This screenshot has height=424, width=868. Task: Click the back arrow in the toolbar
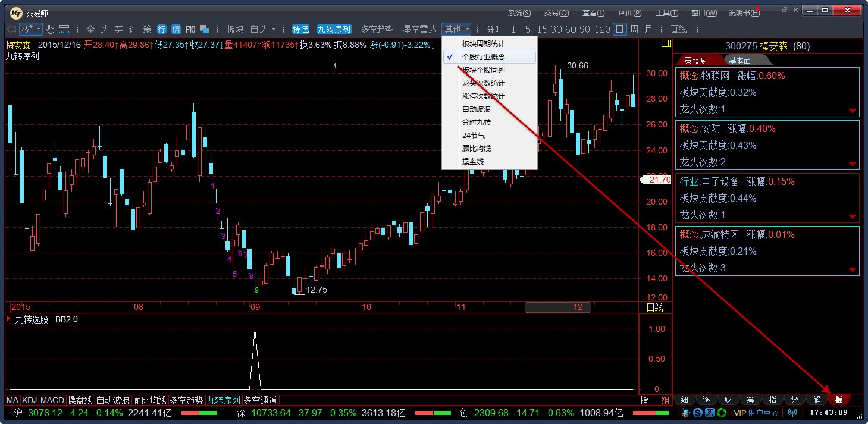(11, 29)
